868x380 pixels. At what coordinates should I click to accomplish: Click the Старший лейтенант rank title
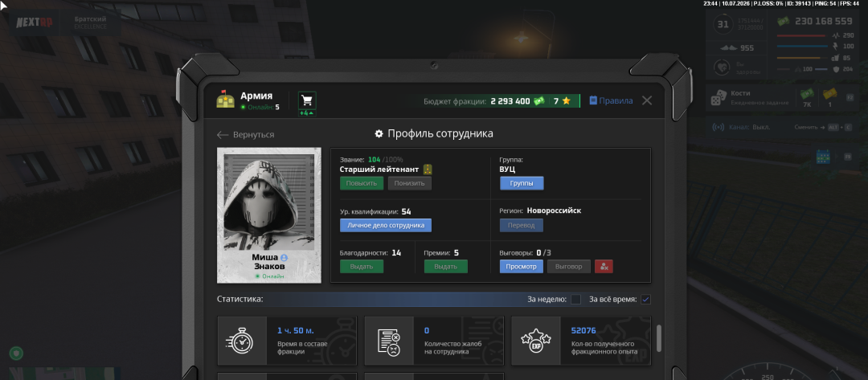pyautogui.click(x=379, y=170)
